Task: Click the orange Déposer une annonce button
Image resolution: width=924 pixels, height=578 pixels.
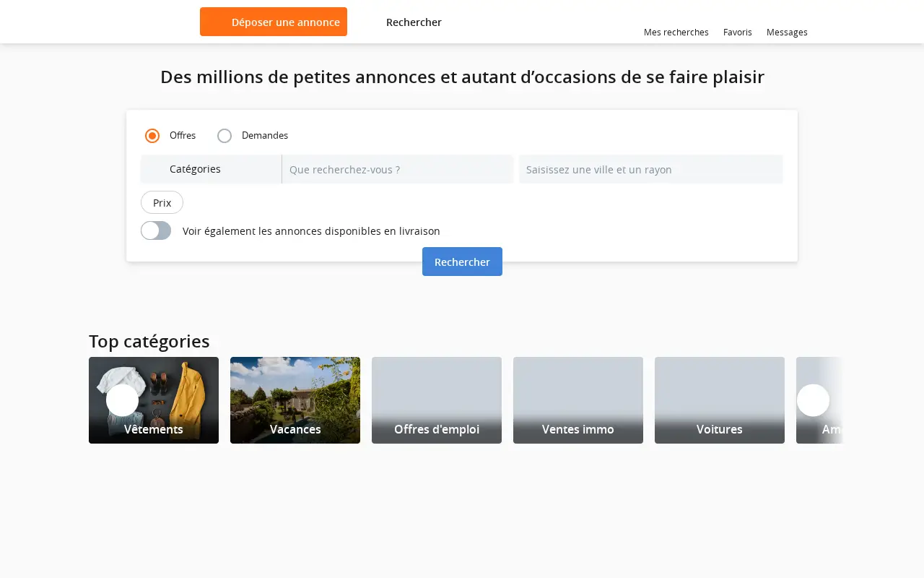Action: (x=274, y=22)
